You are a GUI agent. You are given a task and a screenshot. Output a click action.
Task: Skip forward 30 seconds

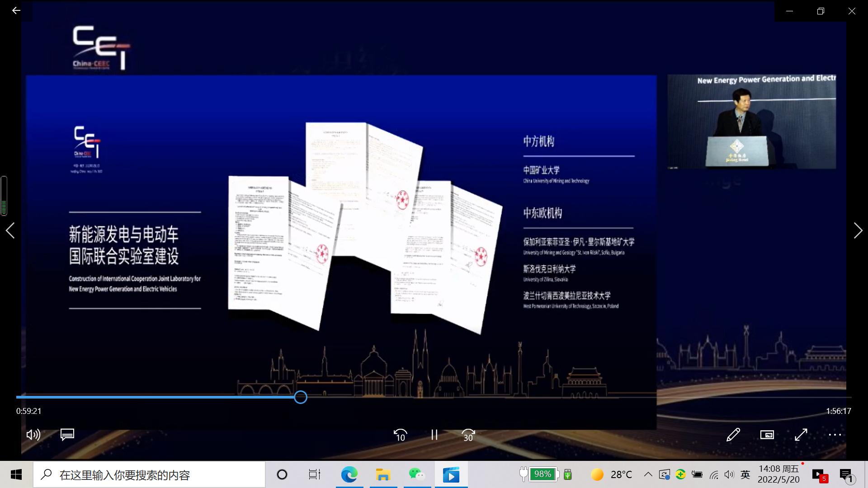tap(468, 435)
